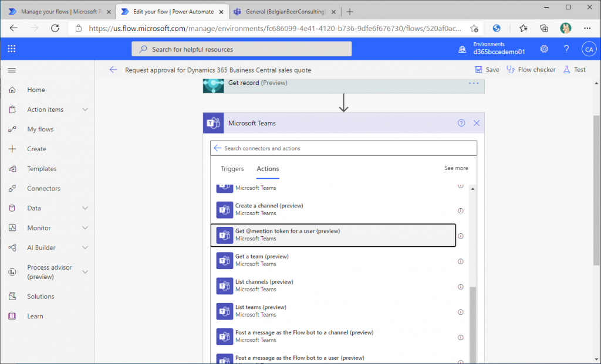
Task: Open Microsoft Teams connector help icon
Action: click(461, 123)
